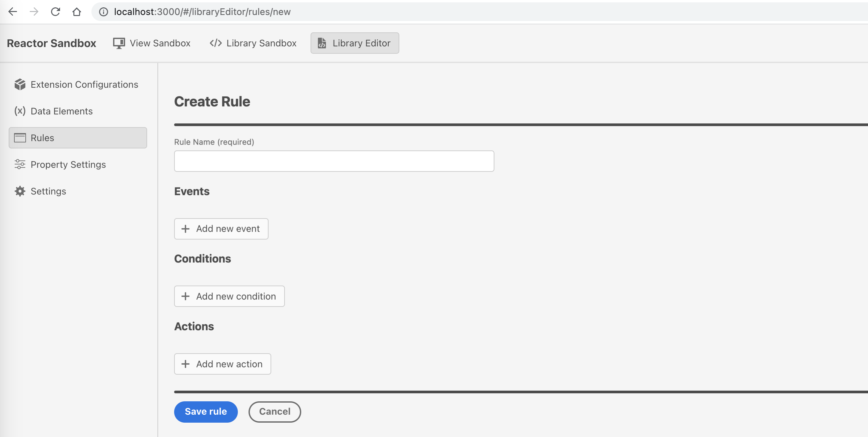868x437 pixels.
Task: Add a new condition to the rule
Action: point(229,296)
